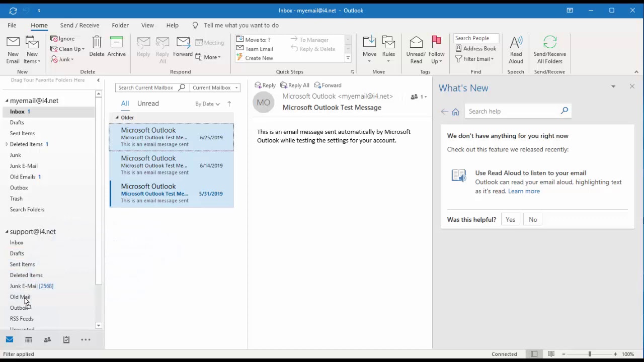Screen dimensions: 644x362
Task: Open the Current Mailbox scope dropdown
Action: pos(215,87)
